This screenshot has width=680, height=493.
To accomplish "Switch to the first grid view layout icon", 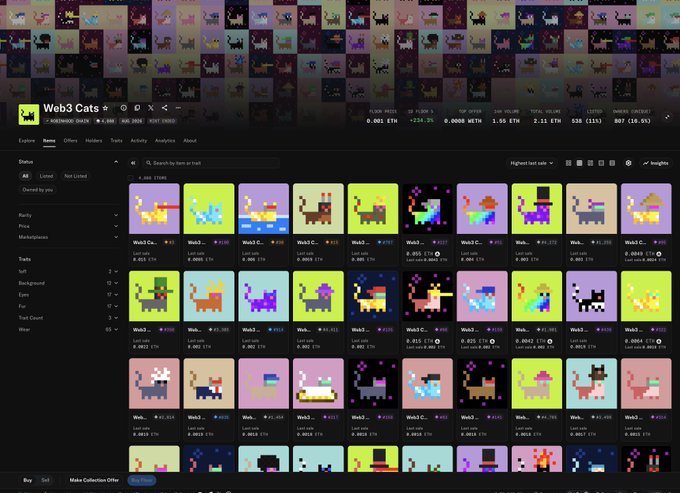I will tap(569, 163).
